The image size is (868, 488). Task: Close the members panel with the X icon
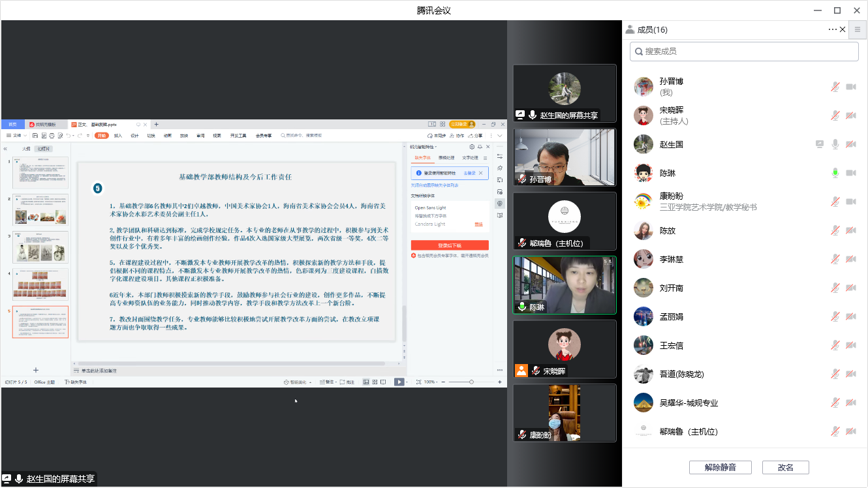843,29
